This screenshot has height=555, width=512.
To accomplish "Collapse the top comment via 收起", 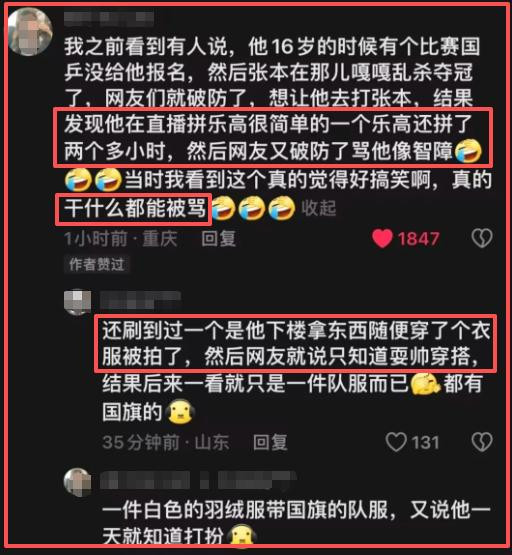I will 318,208.
